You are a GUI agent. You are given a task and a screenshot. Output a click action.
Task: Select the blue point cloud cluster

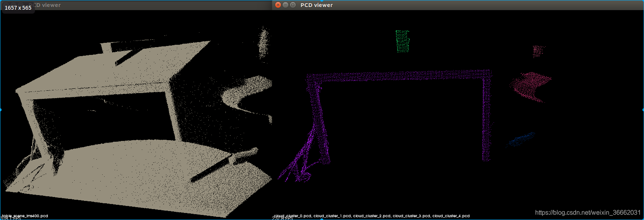(521, 139)
